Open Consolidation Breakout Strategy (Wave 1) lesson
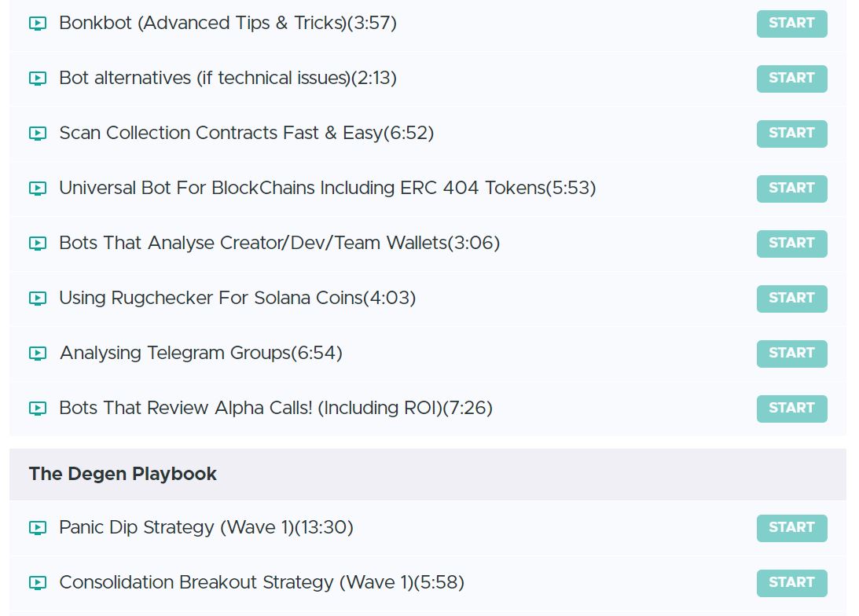Screen dimensions: 859x616 click(262, 583)
